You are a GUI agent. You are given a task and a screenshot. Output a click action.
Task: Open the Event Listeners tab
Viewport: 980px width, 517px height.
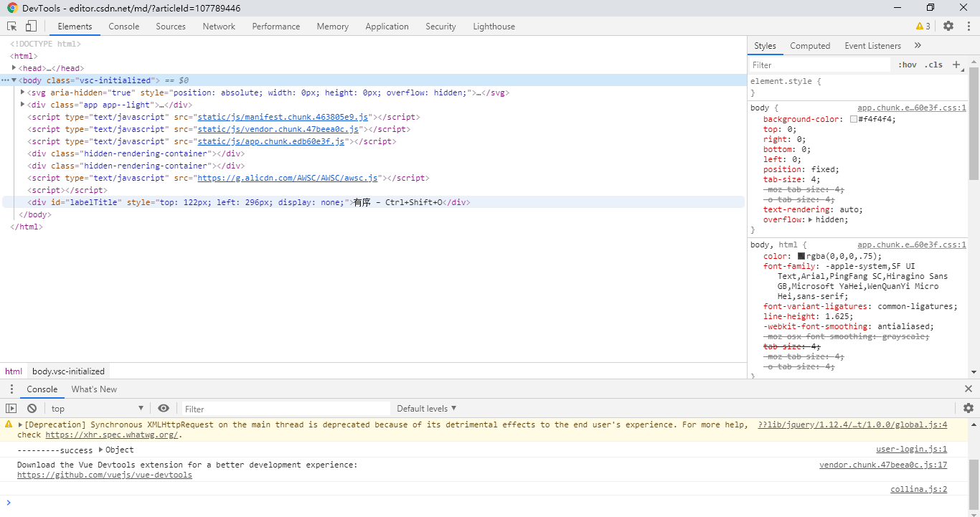point(872,45)
